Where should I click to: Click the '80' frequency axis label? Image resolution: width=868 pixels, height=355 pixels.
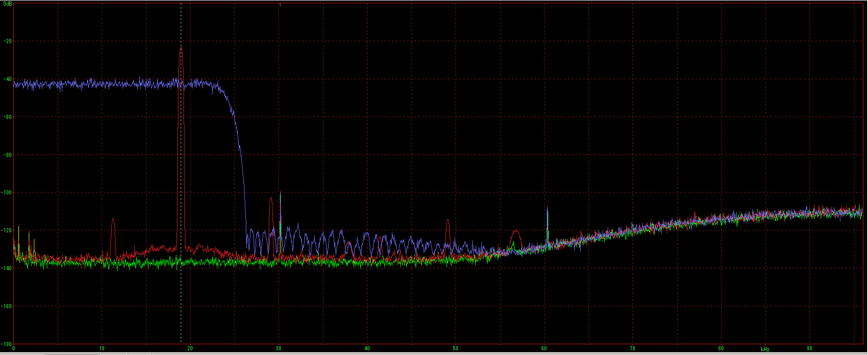(x=721, y=348)
